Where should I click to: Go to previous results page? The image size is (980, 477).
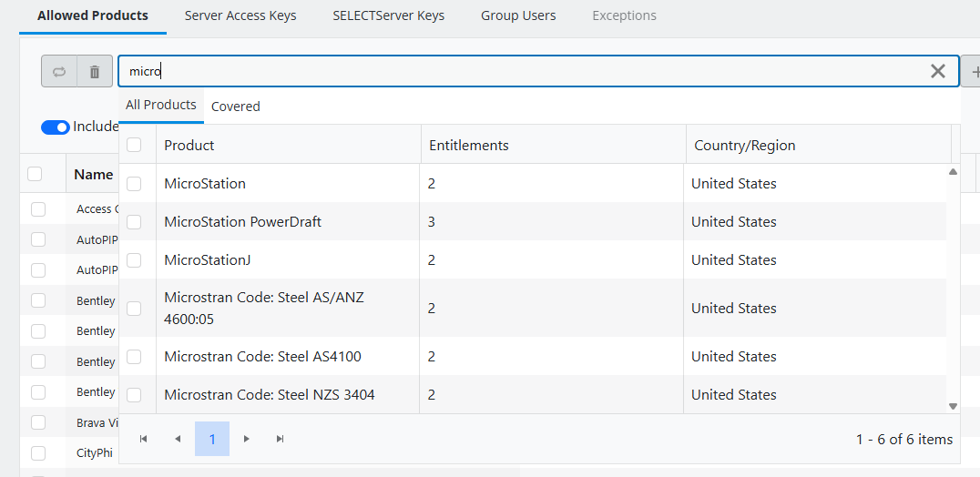[178, 439]
